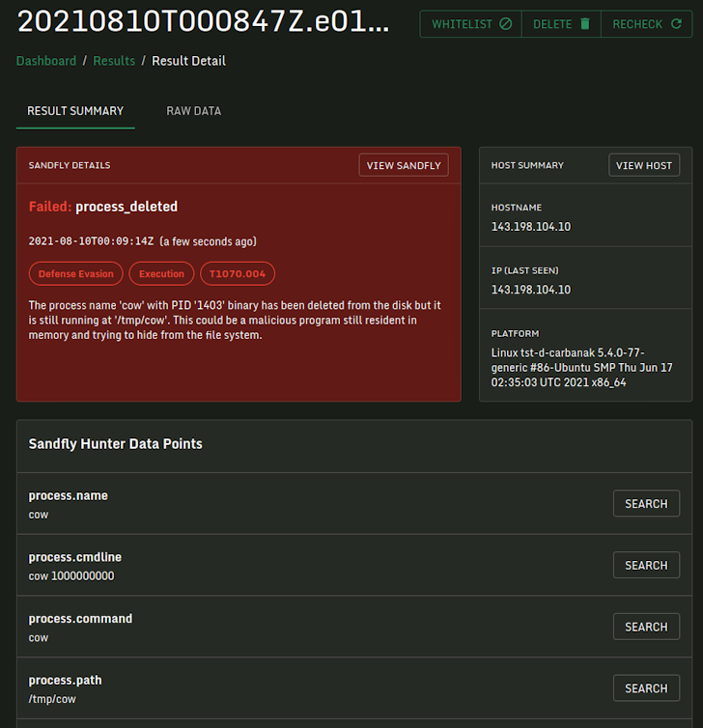Screen dimensions: 703x728
Task: Switch to the Raw Data tab
Action: [194, 111]
